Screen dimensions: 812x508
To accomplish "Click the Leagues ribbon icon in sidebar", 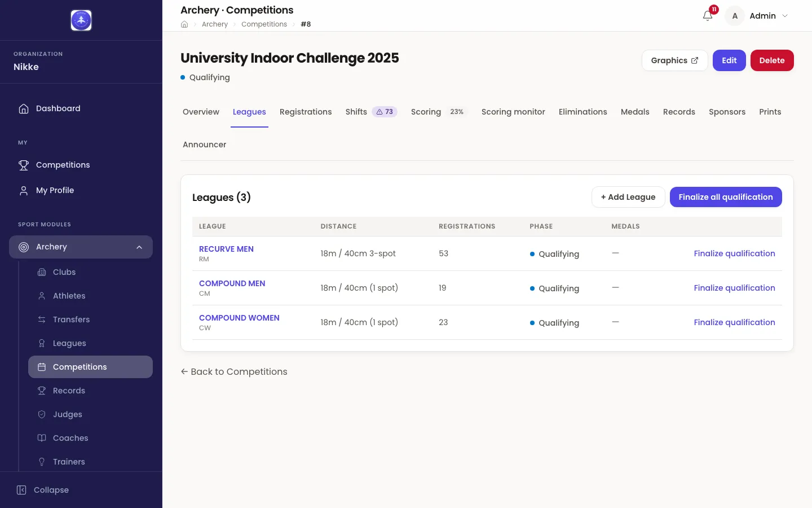I will point(42,343).
